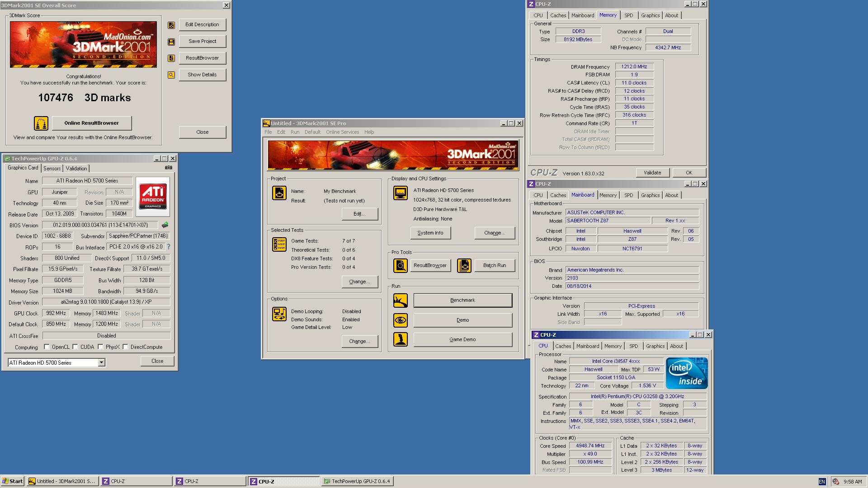Click the Options icon in 3DMark2001
Image resolution: width=868 pixels, height=488 pixels.
tap(279, 314)
